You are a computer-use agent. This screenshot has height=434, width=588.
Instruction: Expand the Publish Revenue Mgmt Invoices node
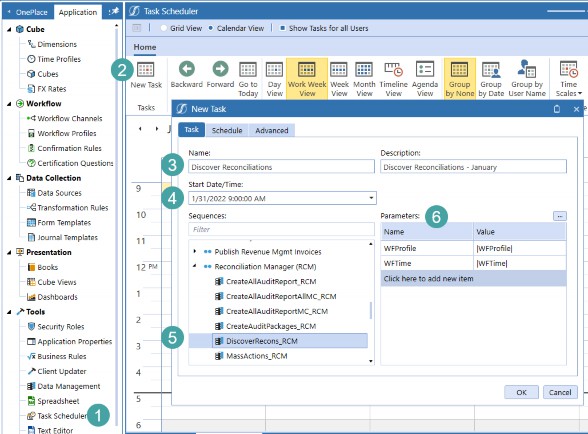[x=195, y=251]
